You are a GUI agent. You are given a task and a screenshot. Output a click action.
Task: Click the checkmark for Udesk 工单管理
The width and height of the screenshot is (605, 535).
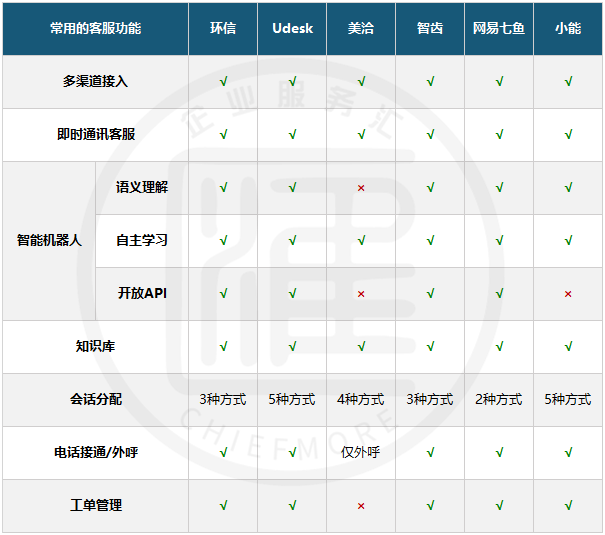pos(292,505)
